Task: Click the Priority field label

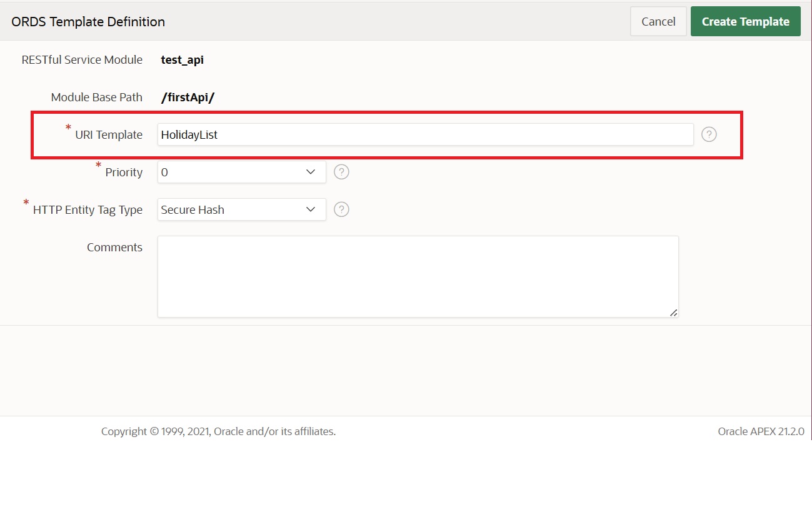Action: click(x=124, y=172)
